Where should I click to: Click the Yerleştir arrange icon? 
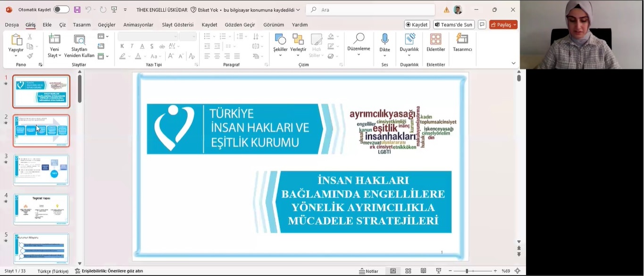click(x=298, y=39)
